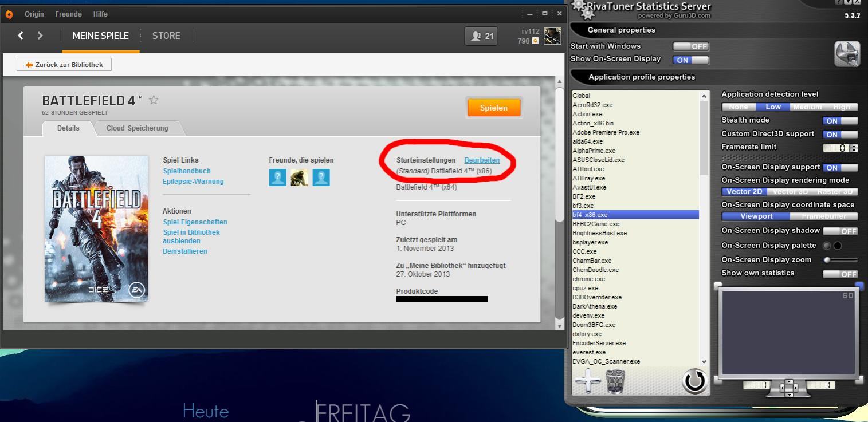Image resolution: width=868 pixels, height=422 pixels.
Task: Open Hilfe menu
Action: [x=100, y=14]
